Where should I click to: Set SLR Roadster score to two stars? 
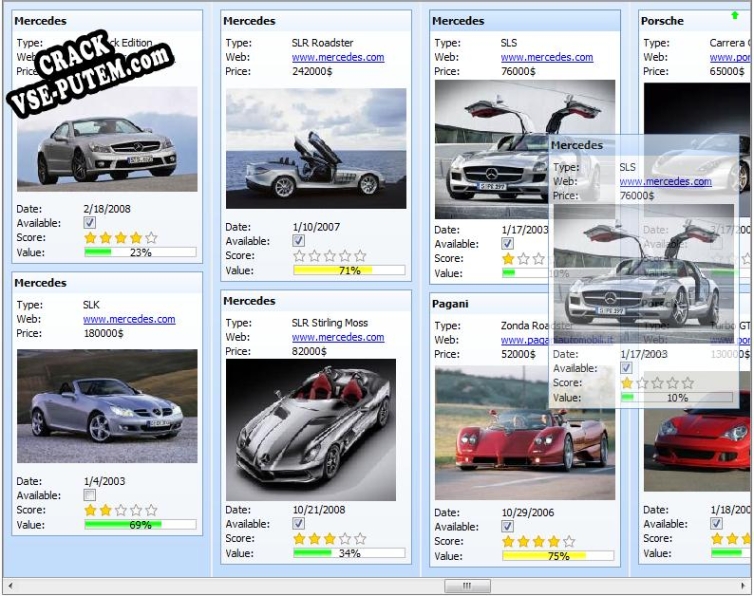[314, 256]
